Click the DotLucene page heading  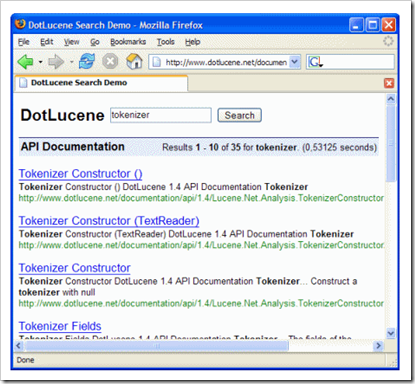[x=62, y=115]
